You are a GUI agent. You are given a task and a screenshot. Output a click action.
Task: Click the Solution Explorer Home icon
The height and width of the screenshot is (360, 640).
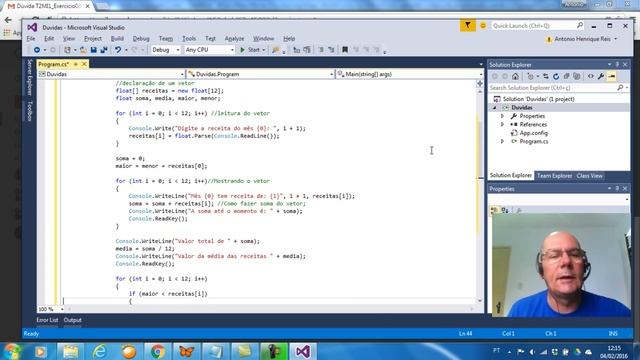coord(516,76)
